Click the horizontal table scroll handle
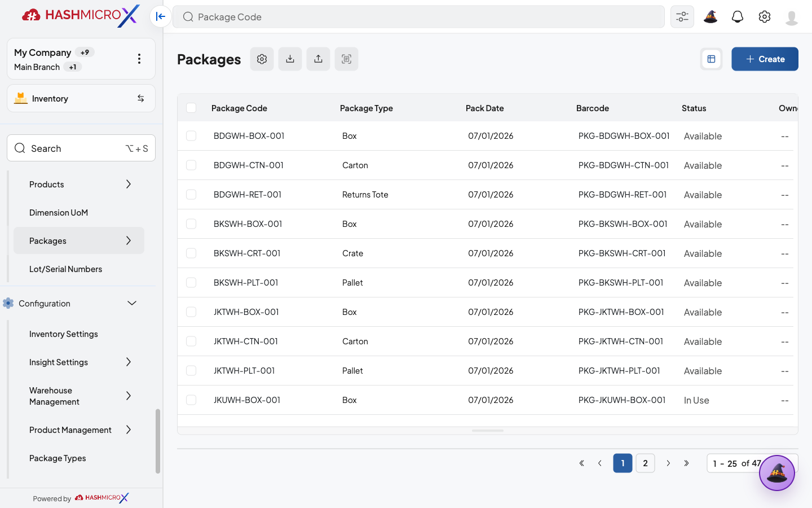Image resolution: width=812 pixels, height=508 pixels. (x=488, y=431)
